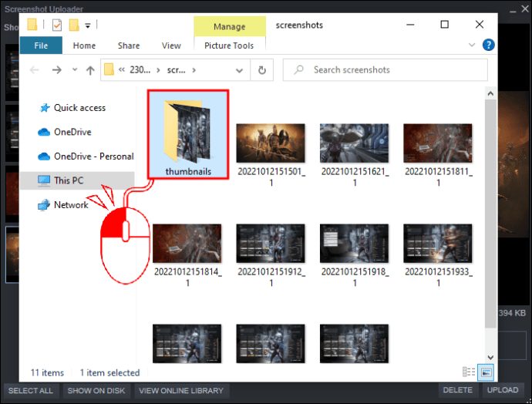
Task: Select image 20221012151811_1
Action: (x=438, y=156)
